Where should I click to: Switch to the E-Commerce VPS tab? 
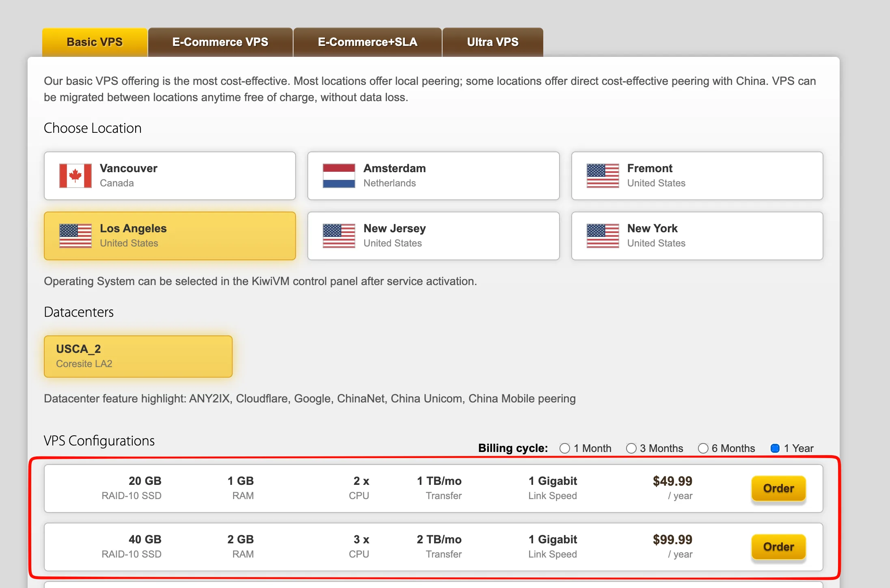tap(220, 42)
